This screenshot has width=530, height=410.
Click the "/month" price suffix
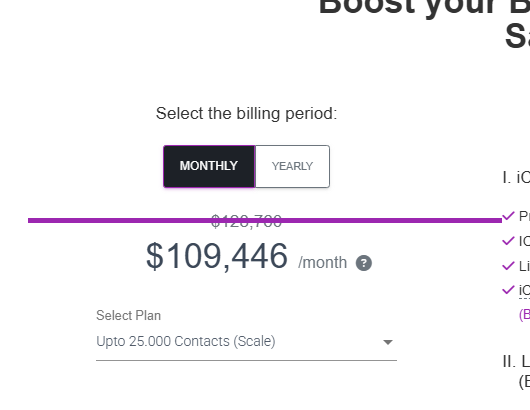(x=322, y=263)
